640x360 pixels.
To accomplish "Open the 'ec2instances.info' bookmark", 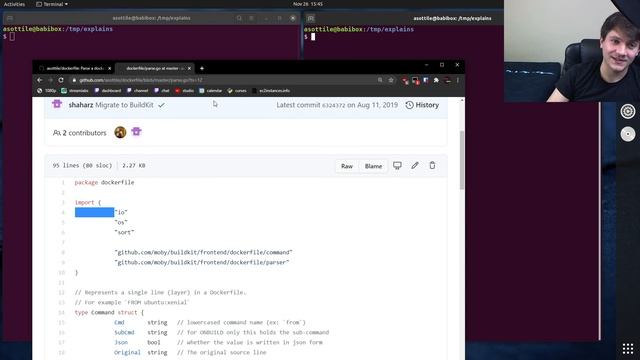I will pos(271,91).
